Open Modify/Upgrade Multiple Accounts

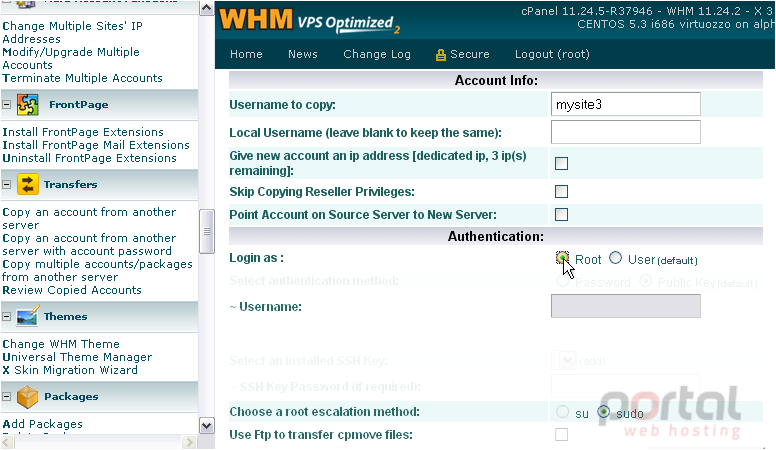coord(71,58)
